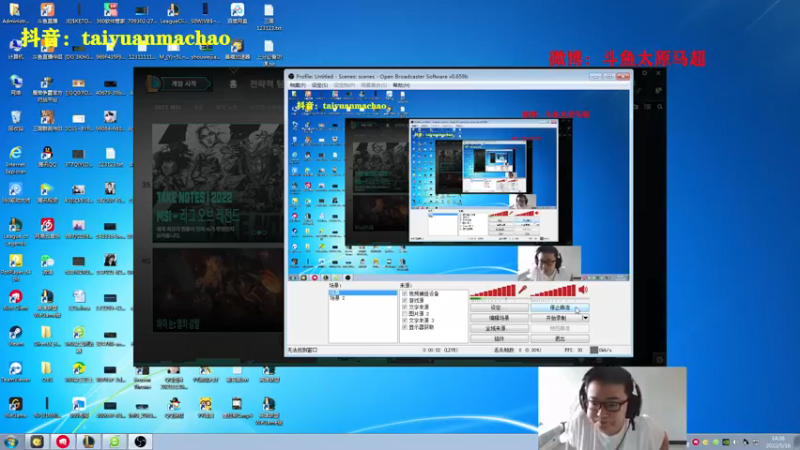Open the Administrator folder on desktop
The width and height of the screenshot is (800, 450).
pyautogui.click(x=15, y=13)
